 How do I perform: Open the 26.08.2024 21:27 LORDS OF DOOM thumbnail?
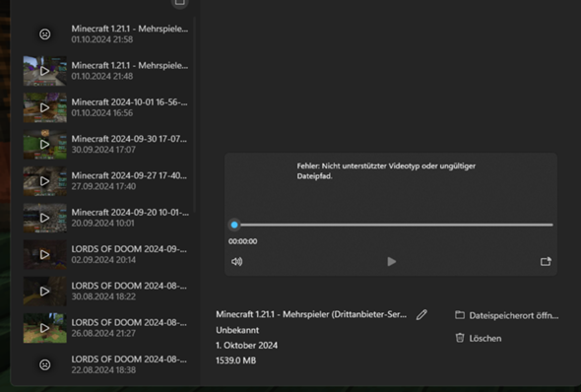[45, 328]
